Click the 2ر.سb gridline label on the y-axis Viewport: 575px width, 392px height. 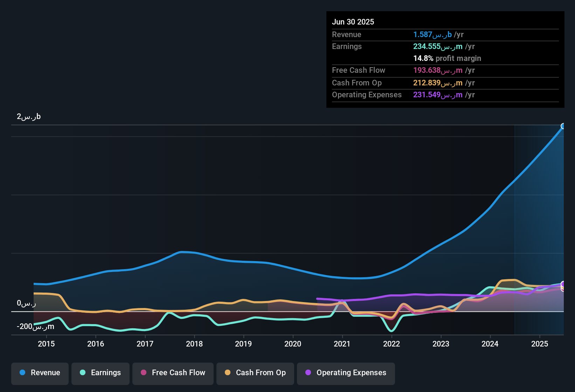pos(28,116)
